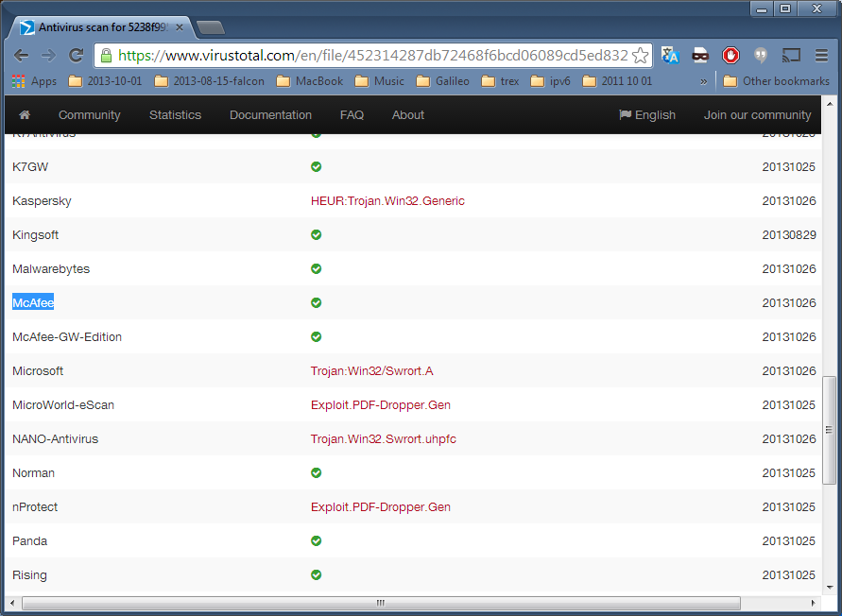Reload the page with the refresh icon
Viewport: 842px width, 616px height.
pyautogui.click(x=77, y=56)
